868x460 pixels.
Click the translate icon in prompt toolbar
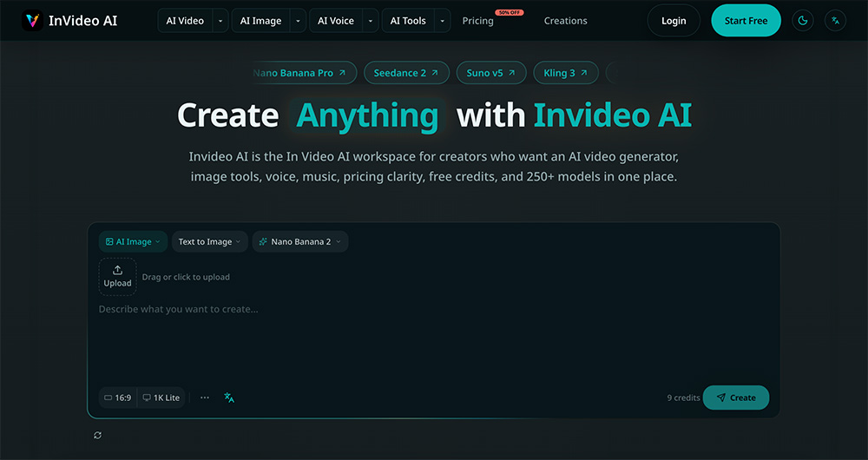[x=229, y=398]
